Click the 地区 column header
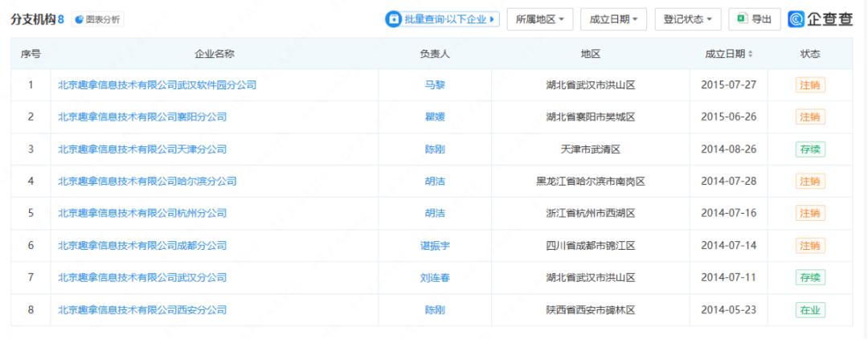868x339 pixels. [591, 54]
